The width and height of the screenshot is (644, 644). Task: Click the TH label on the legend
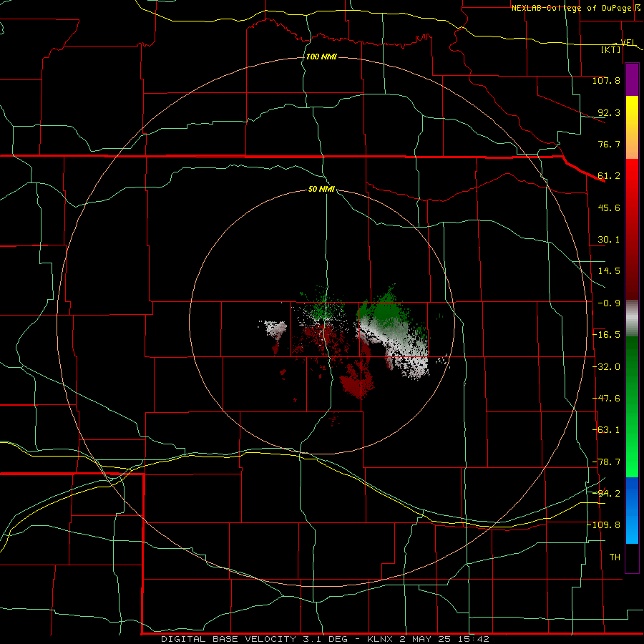click(615, 557)
